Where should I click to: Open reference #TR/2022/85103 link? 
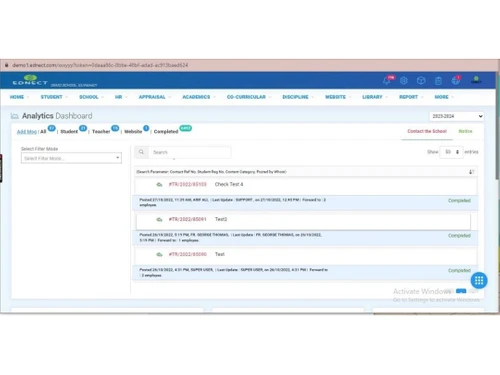(188, 184)
